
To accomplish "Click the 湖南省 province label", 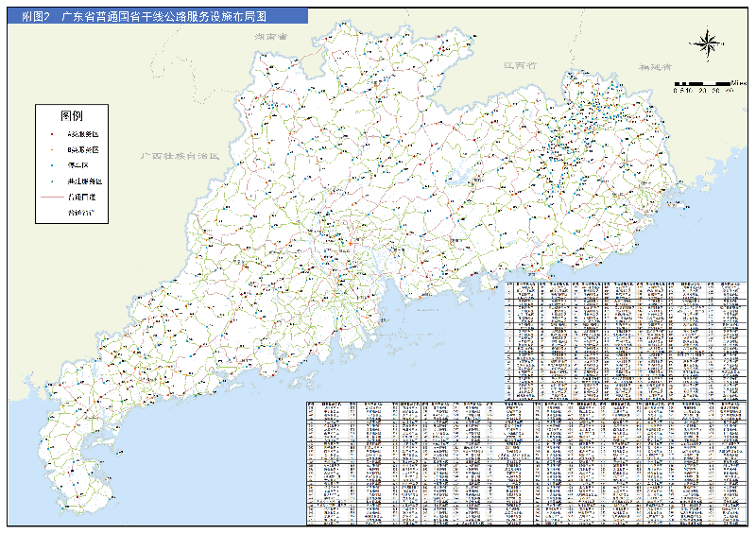I will (x=270, y=36).
